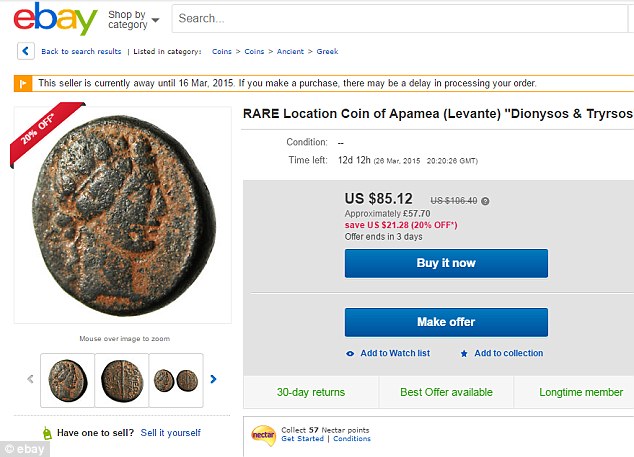
Task: Click the yellow flag seller away notice icon
Action: click(21, 83)
